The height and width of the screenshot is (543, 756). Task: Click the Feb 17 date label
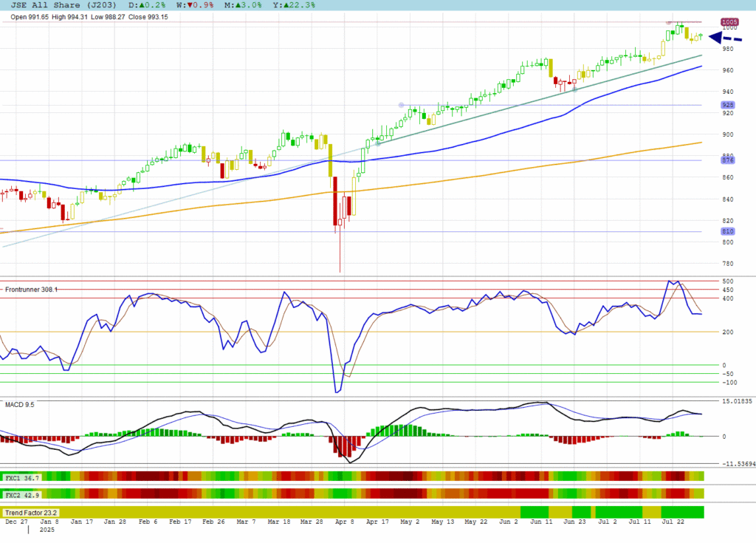(x=180, y=522)
